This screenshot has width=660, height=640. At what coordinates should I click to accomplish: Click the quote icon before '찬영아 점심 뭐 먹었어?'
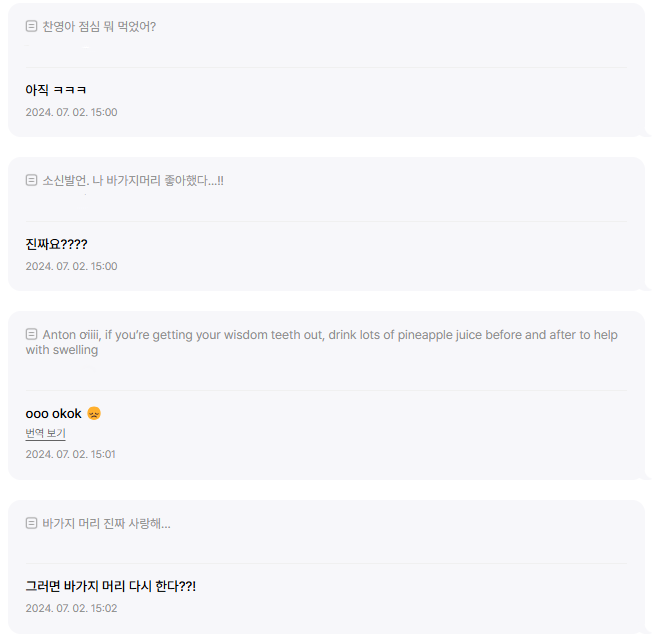pos(31,26)
